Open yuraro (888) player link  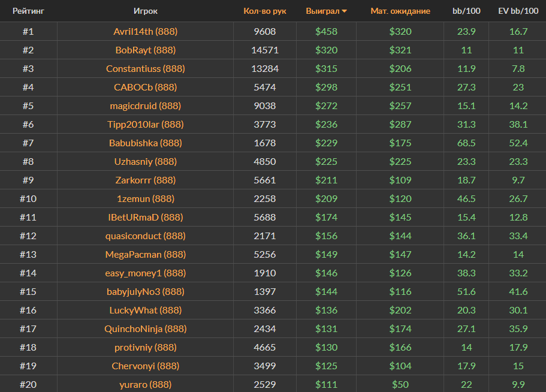click(145, 384)
